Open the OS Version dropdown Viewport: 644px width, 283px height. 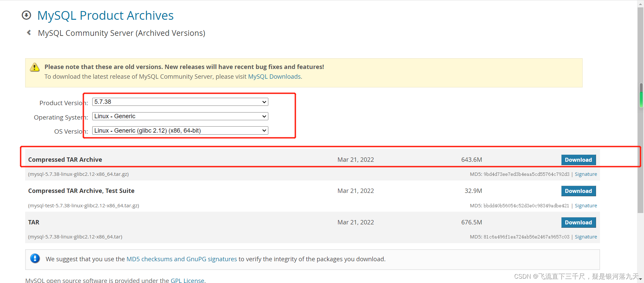[x=180, y=131]
